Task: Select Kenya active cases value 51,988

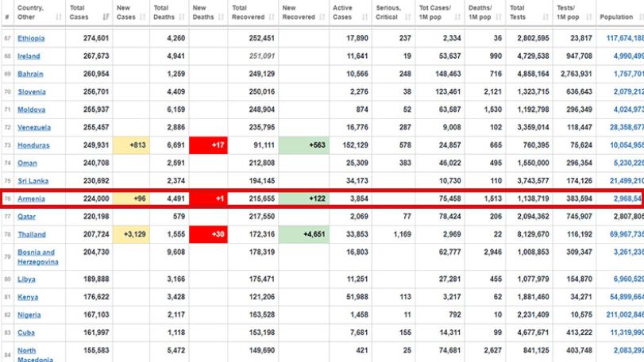Action: 357,297
